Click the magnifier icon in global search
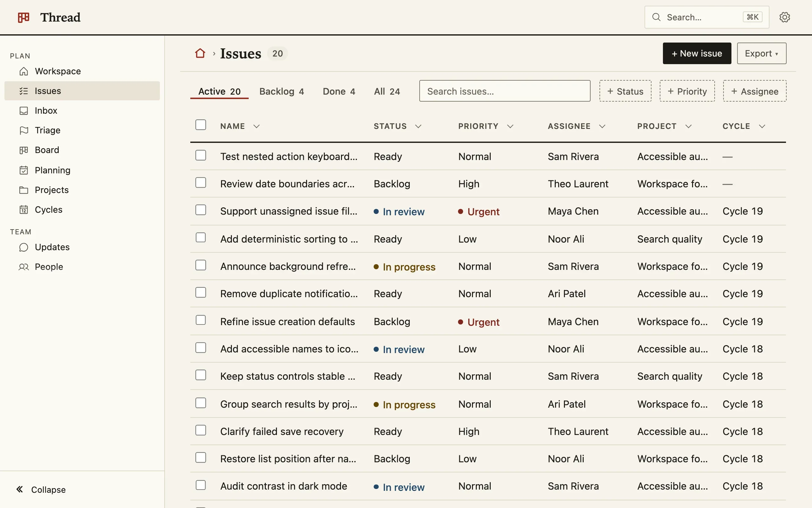Viewport: 812px width, 508px height. (656, 17)
